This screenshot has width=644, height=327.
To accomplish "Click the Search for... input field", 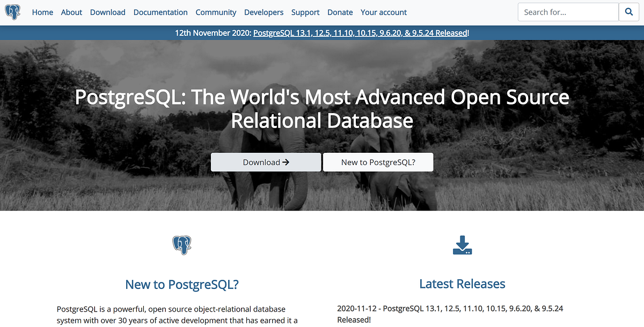I will point(568,12).
